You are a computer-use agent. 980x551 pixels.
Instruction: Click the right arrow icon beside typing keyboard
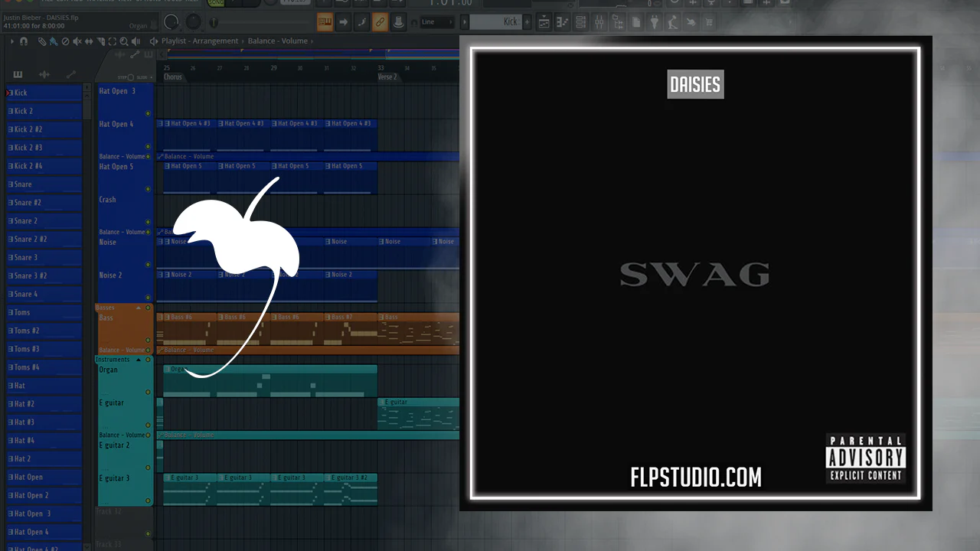point(344,22)
